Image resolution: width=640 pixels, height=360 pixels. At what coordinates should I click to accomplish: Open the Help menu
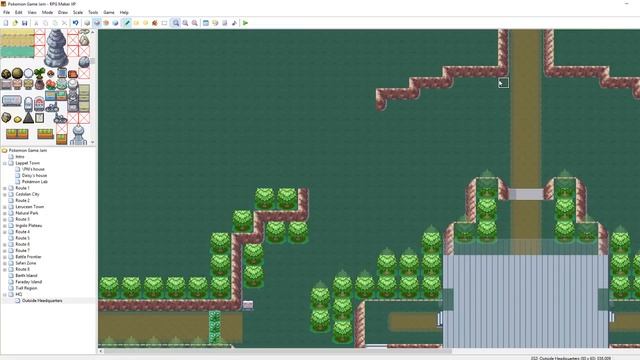pos(124,13)
